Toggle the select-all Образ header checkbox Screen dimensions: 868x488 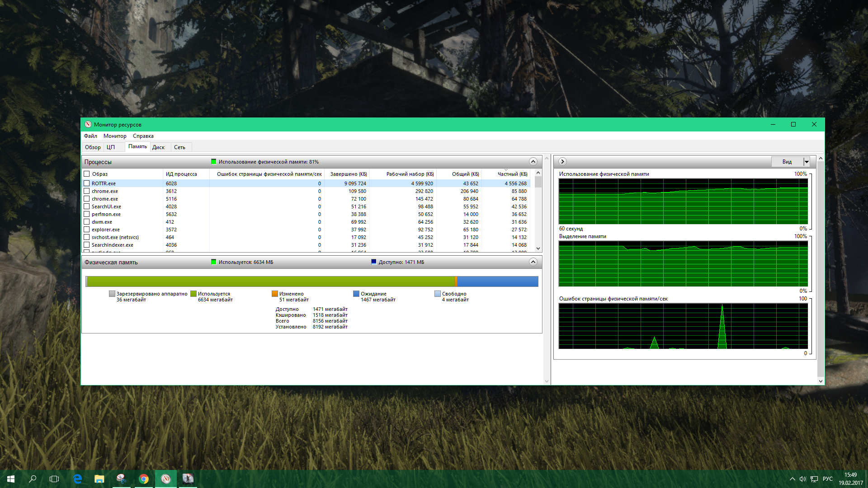[x=86, y=174]
